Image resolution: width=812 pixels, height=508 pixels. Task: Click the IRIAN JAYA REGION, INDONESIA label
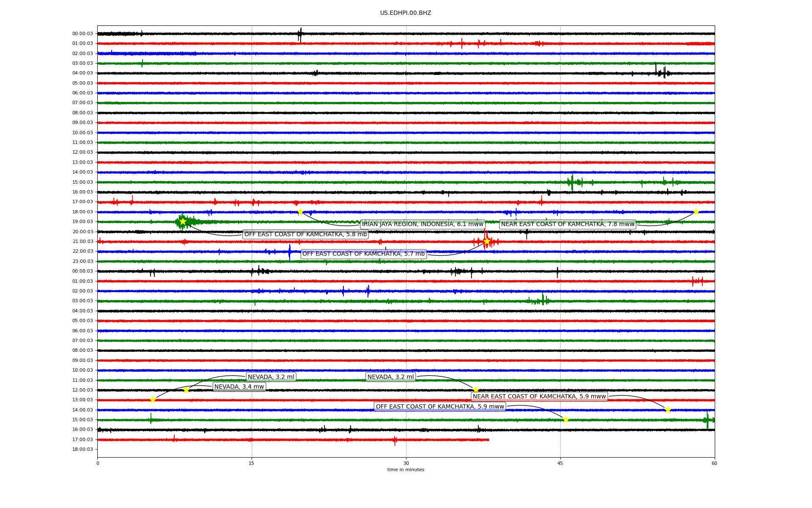point(422,224)
